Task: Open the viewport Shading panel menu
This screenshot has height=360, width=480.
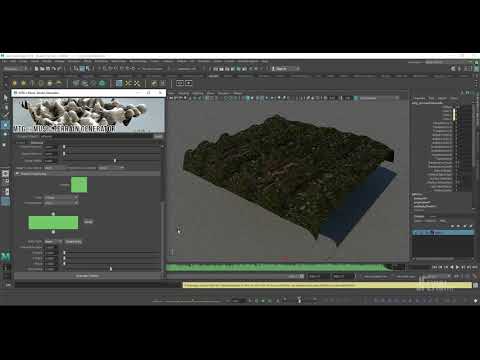Action: (x=183, y=93)
